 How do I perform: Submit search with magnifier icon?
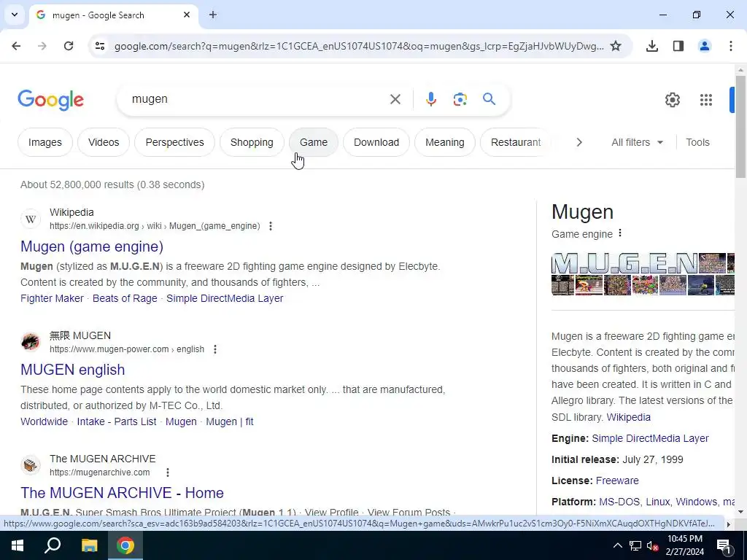[489, 99]
